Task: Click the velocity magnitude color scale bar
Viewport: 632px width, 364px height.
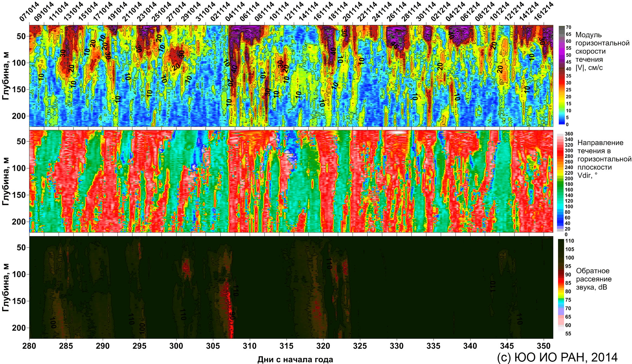Action: point(562,75)
